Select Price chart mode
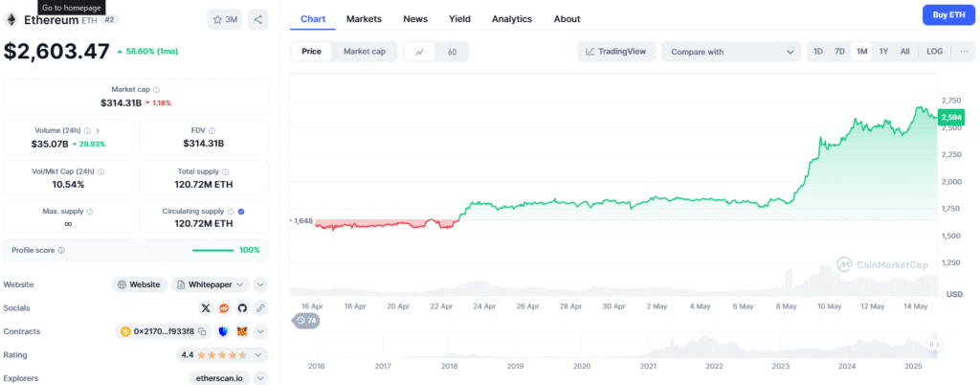Screen dimensions: 980x385 coord(311,52)
